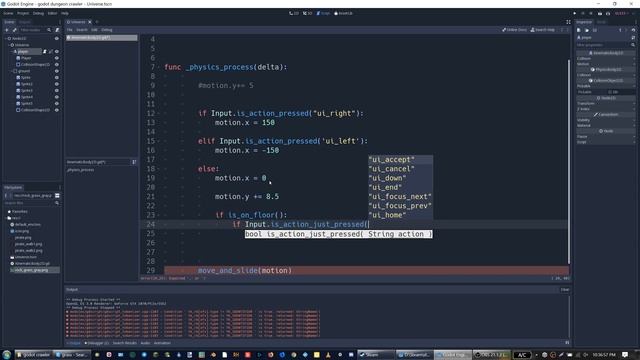The image size is (640, 360).
Task: Collapse the ground node in Scene tree
Action: [11, 71]
